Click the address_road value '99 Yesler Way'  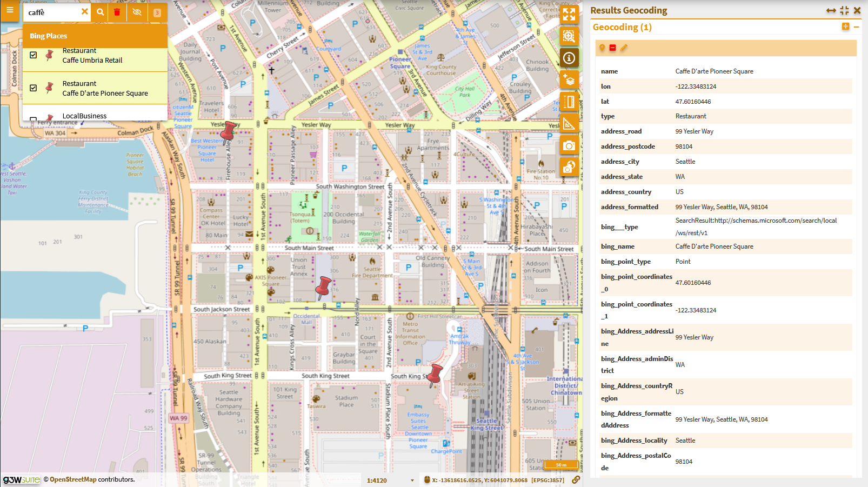[x=695, y=131]
